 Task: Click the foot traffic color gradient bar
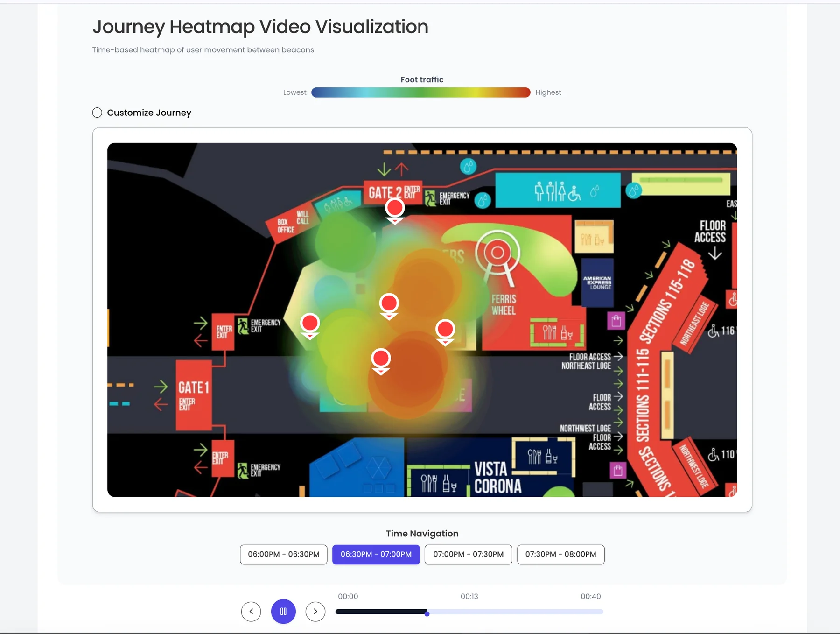pos(420,92)
